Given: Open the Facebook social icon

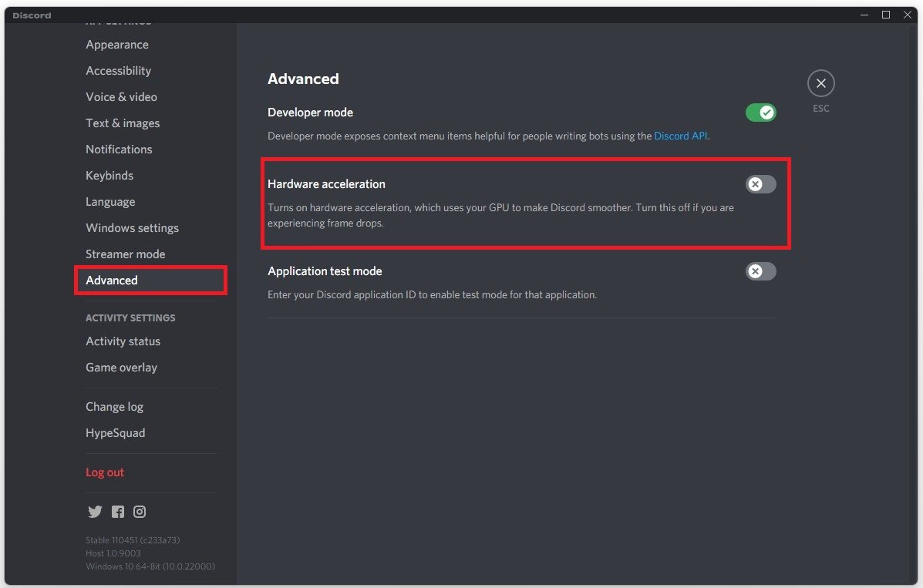Looking at the screenshot, I should coord(117,512).
